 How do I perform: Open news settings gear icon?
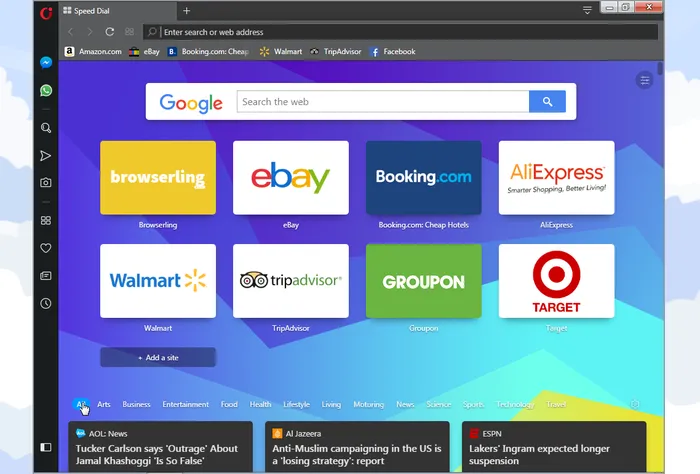[x=635, y=404]
